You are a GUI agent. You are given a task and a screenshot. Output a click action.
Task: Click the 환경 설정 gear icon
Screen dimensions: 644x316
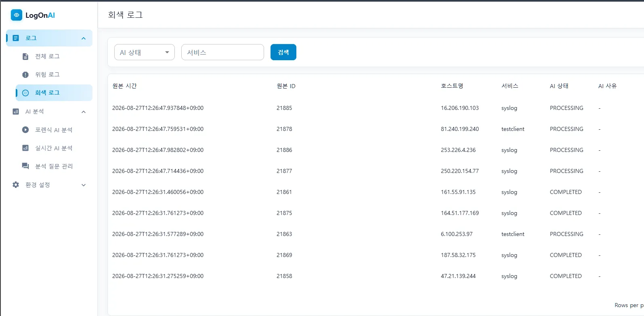click(16, 185)
